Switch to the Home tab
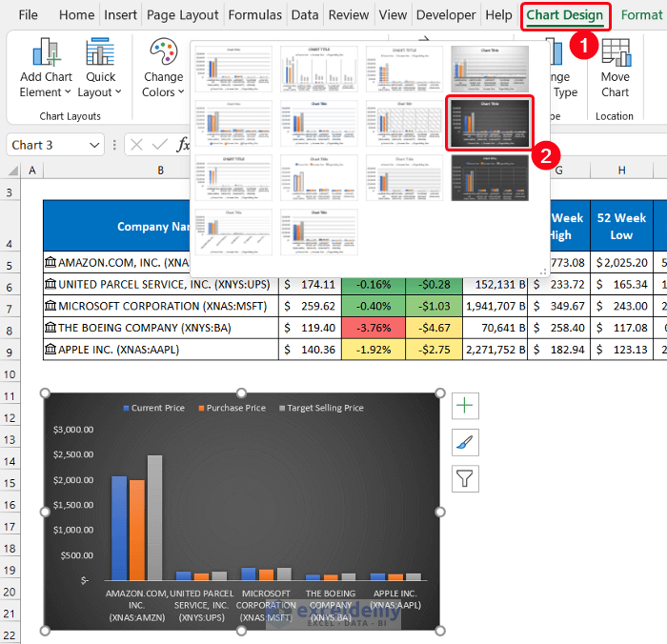Image resolution: width=667 pixels, height=644 pixels. point(76,15)
